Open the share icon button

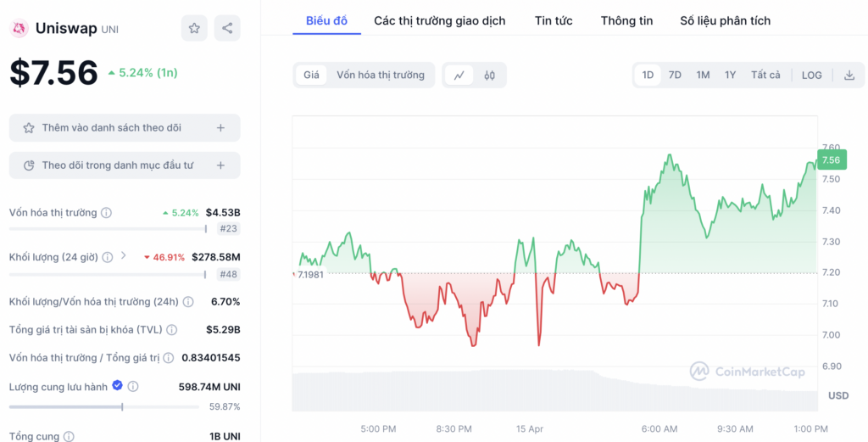tap(227, 28)
